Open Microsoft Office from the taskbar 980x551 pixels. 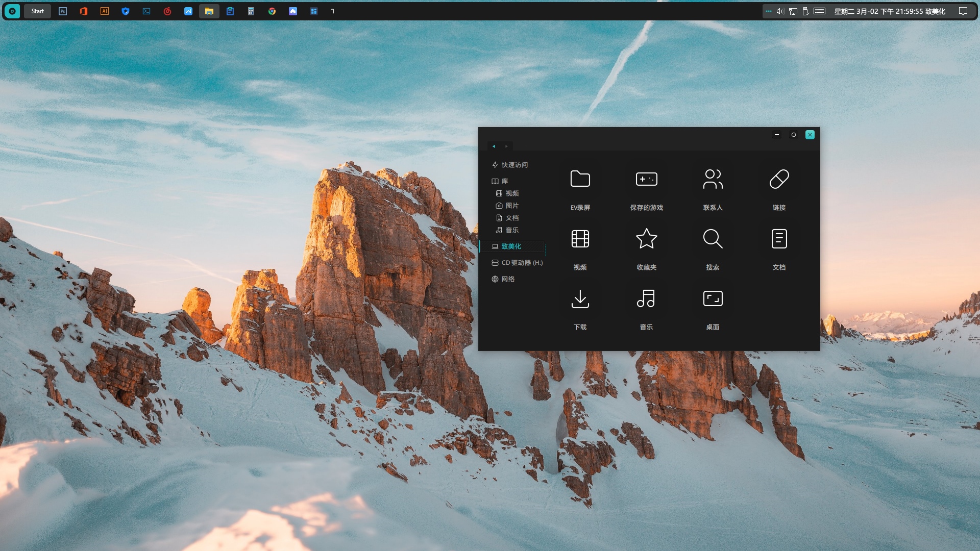pyautogui.click(x=84, y=11)
